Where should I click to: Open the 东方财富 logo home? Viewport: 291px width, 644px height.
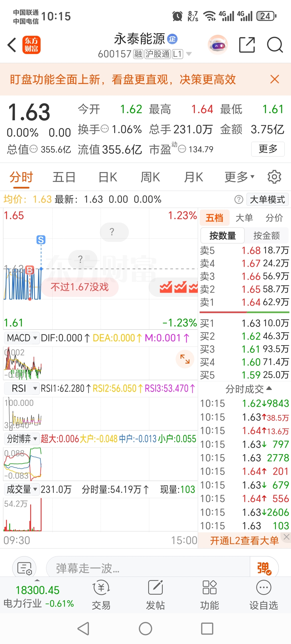pyautogui.click(x=32, y=45)
